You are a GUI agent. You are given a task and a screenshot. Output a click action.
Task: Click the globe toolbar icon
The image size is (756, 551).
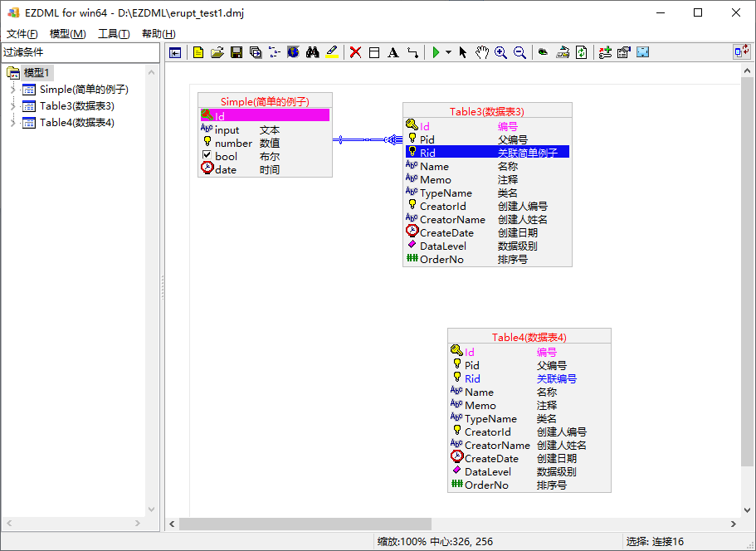pyautogui.click(x=293, y=52)
